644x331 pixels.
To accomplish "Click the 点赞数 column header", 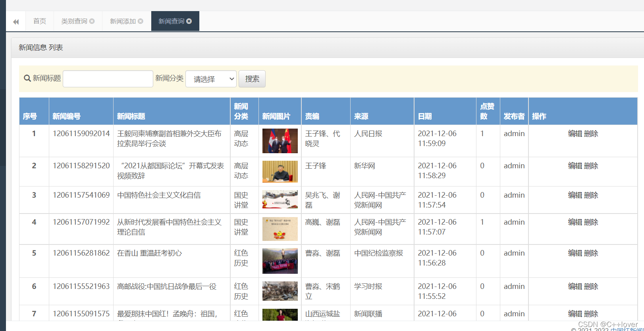I will pyautogui.click(x=487, y=111).
